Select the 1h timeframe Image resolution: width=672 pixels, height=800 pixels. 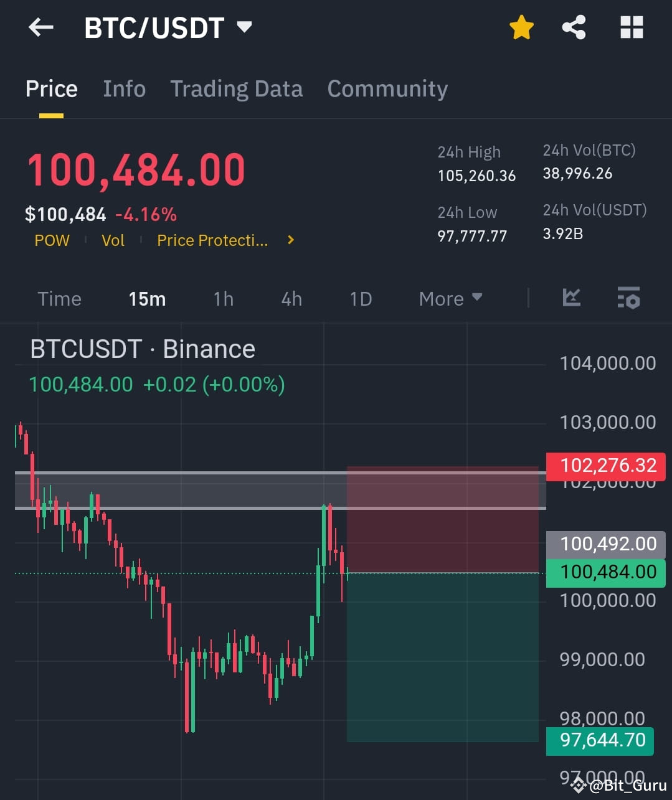click(223, 299)
